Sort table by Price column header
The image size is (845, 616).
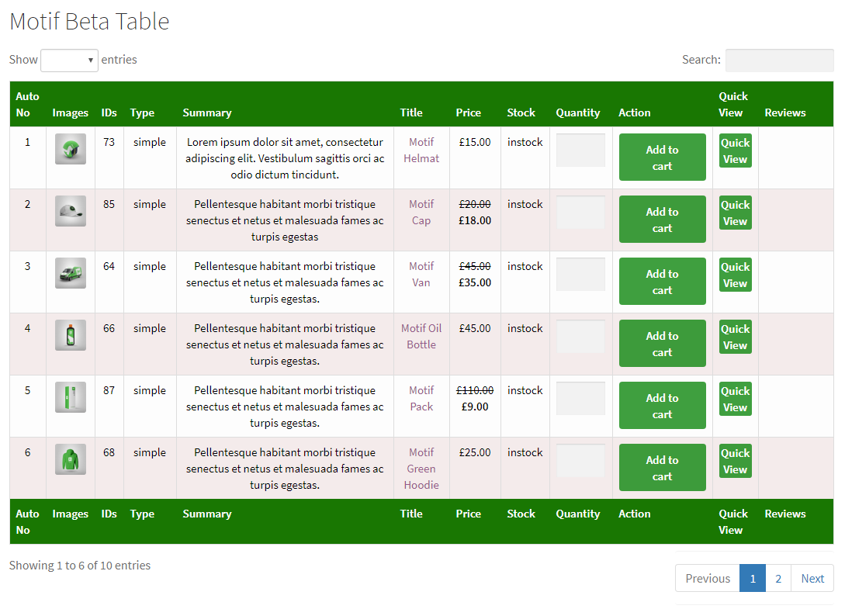point(469,112)
